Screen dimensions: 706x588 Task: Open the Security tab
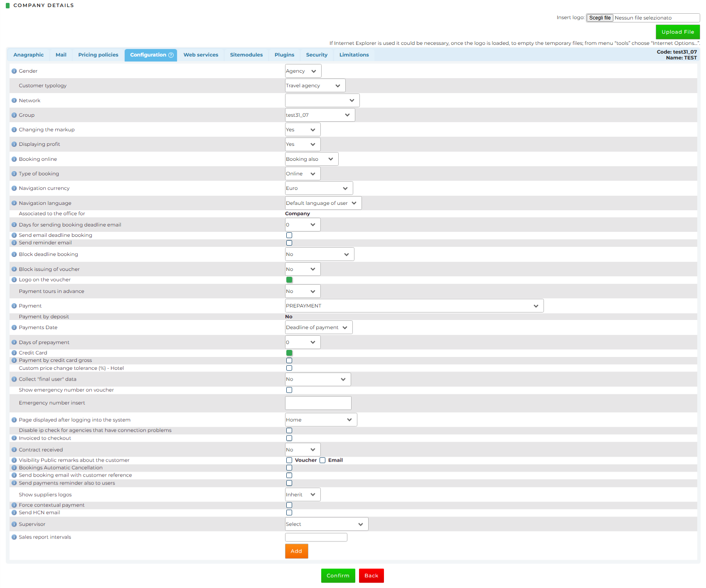tap(317, 55)
